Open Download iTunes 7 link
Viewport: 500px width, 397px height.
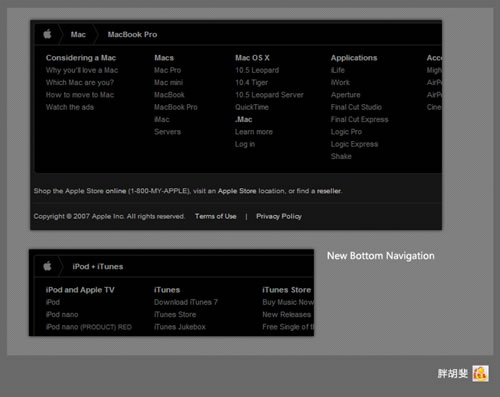[x=186, y=302]
